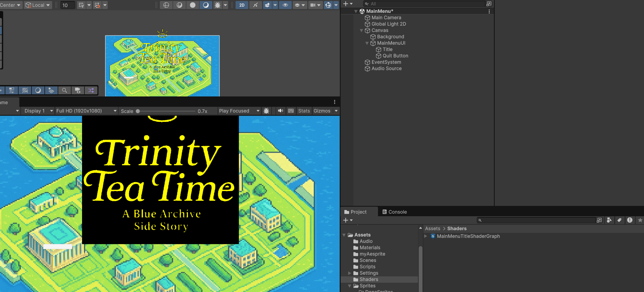This screenshot has height=292, width=644.
Task: Click the keyboard shortcuts icon in Game toolbar
Action: tap(291, 111)
